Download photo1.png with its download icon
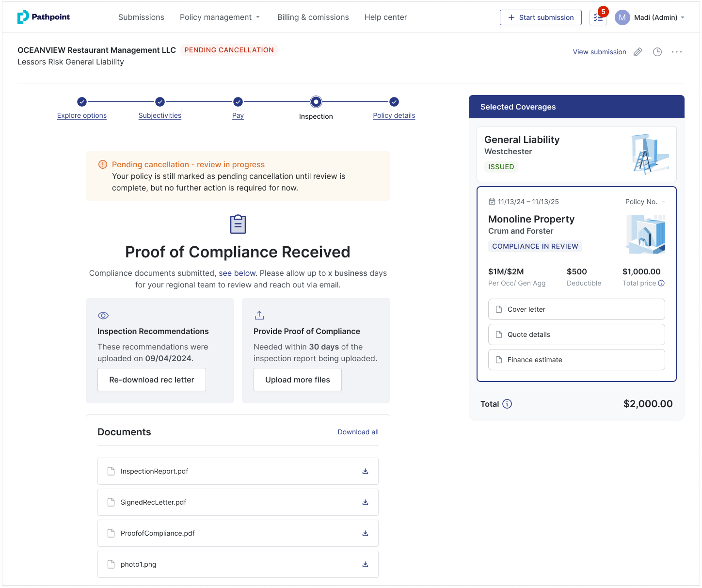 [x=366, y=564]
